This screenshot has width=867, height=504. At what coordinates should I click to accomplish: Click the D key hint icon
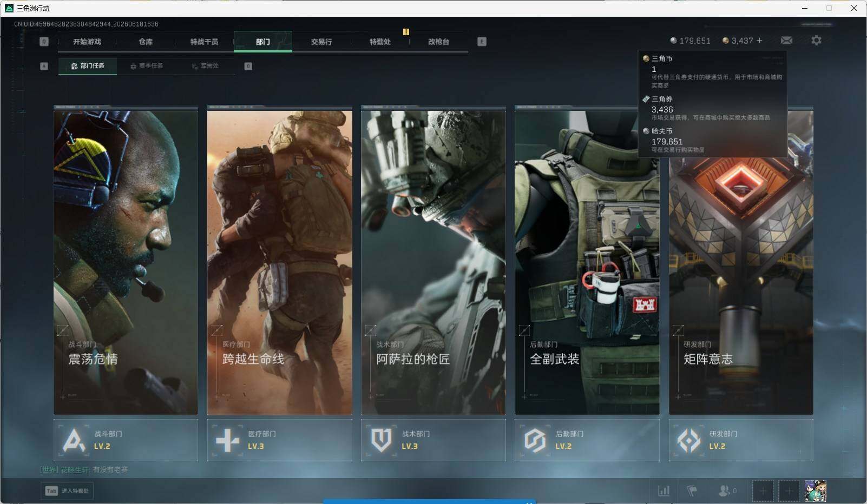248,66
